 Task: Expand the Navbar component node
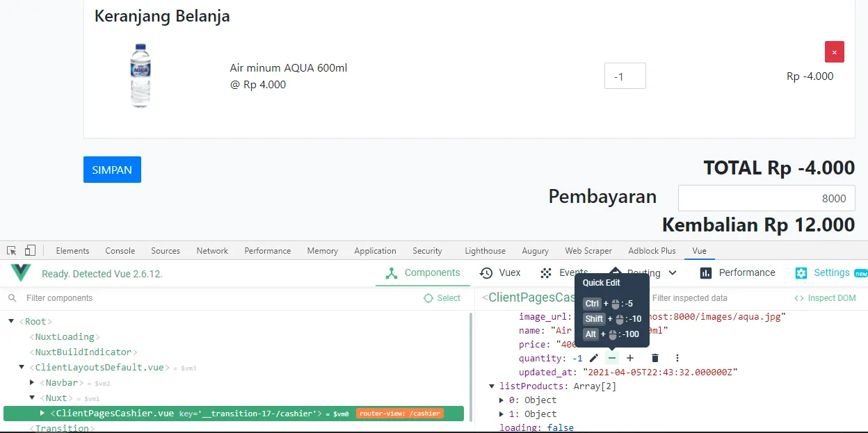[32, 382]
